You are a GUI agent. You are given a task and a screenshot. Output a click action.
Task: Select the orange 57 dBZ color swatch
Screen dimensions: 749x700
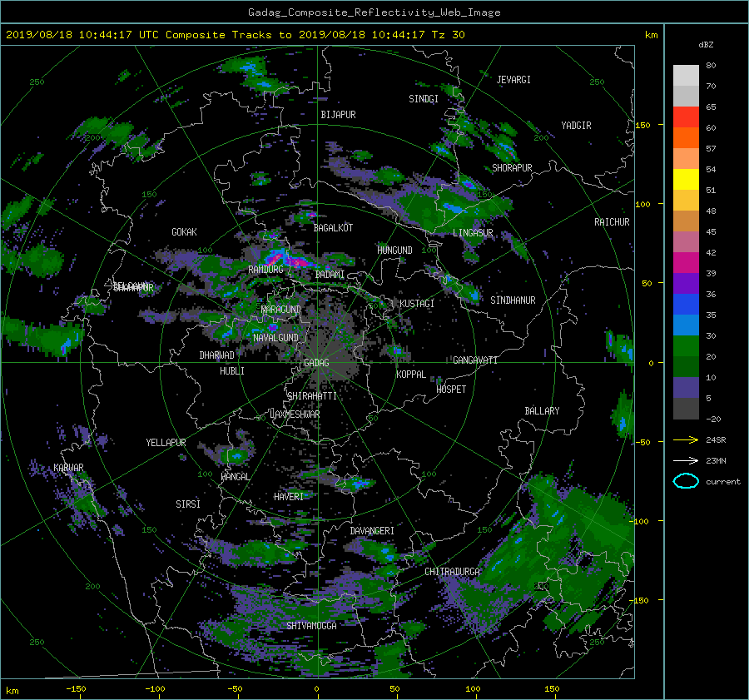686,138
